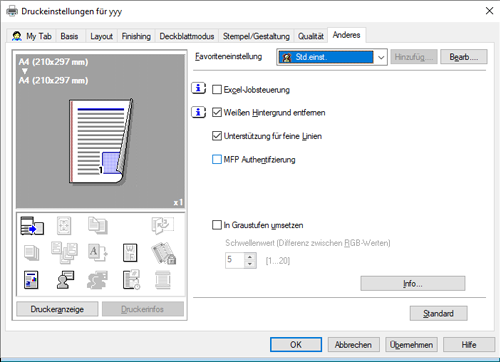Open the Basis tab
The width and height of the screenshot is (500, 362).
(x=69, y=36)
